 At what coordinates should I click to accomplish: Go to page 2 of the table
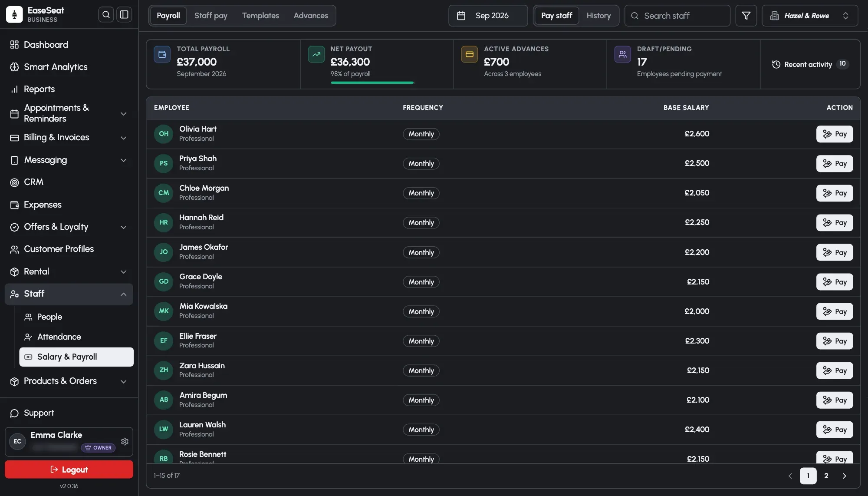(826, 476)
